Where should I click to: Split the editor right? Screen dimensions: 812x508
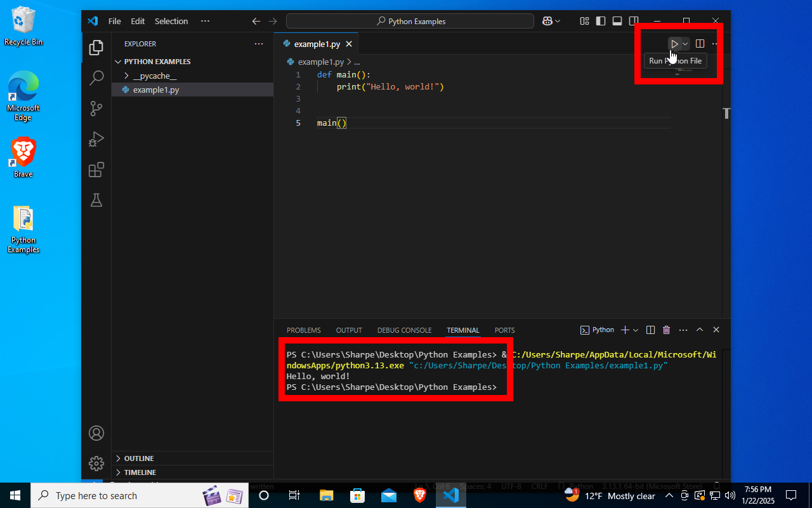tap(700, 44)
